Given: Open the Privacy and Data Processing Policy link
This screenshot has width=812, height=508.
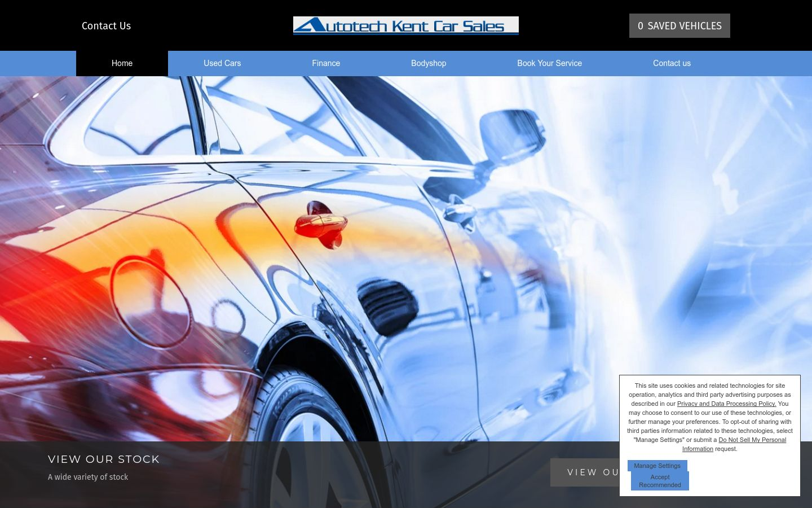Looking at the screenshot, I should click(726, 404).
